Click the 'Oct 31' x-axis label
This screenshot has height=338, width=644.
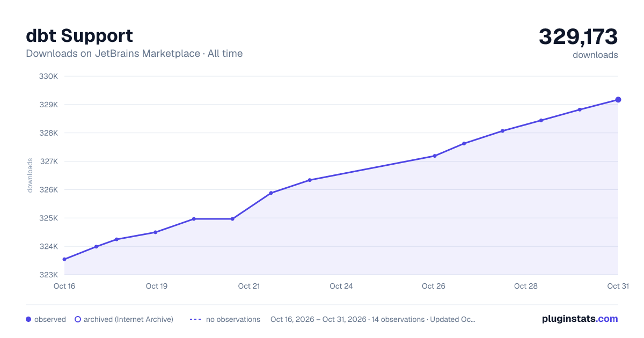coord(618,286)
